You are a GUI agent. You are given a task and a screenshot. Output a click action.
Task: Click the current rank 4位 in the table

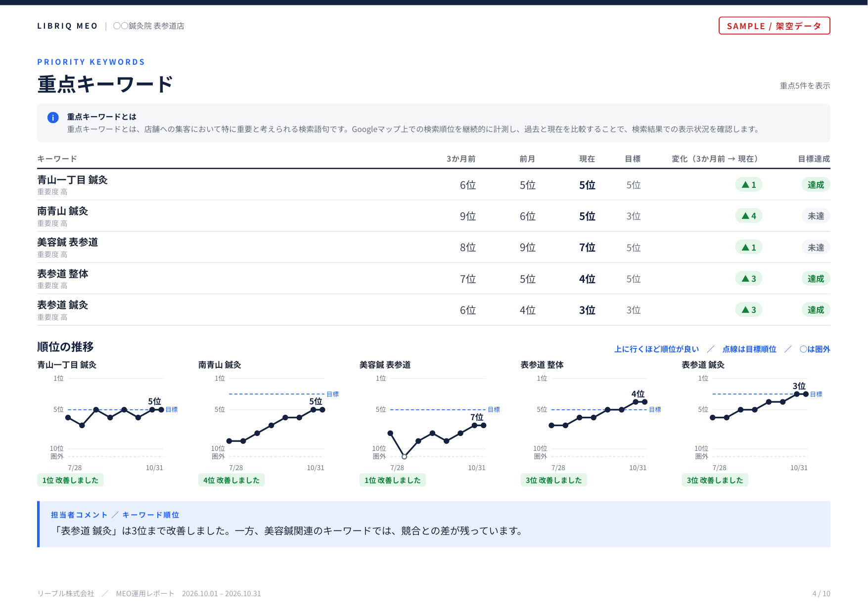587,279
